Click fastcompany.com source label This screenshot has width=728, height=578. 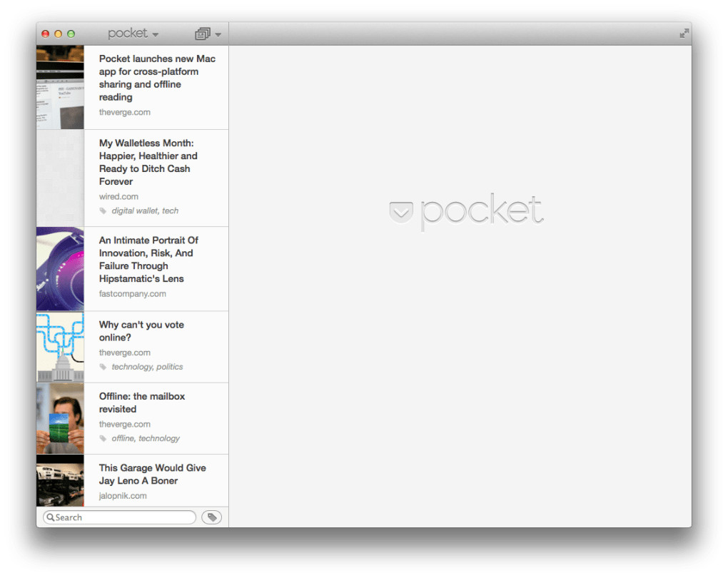(x=132, y=293)
